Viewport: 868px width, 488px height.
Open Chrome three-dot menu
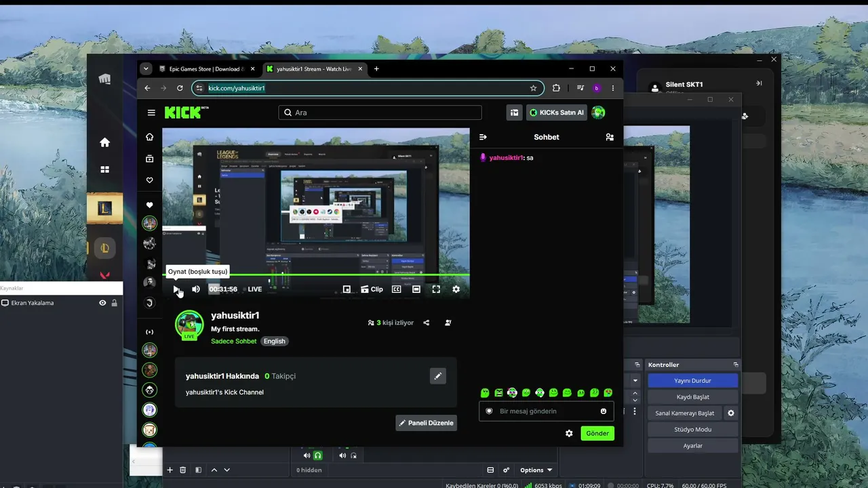click(x=613, y=88)
